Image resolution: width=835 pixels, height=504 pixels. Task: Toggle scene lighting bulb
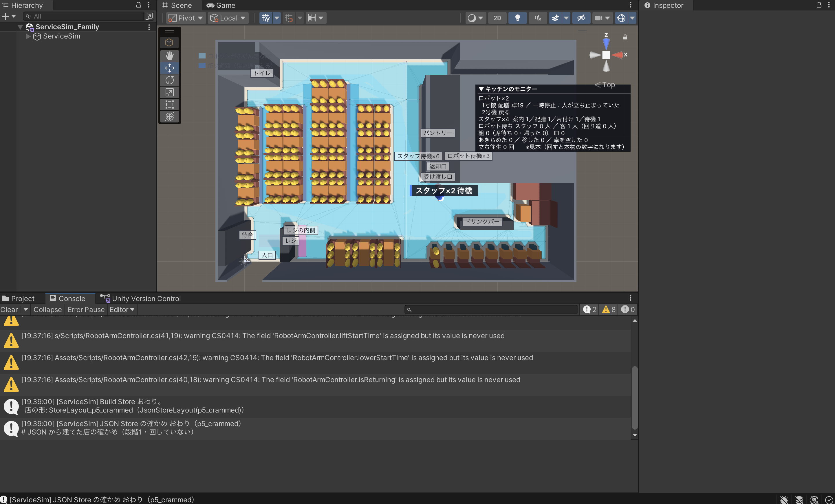pyautogui.click(x=517, y=18)
